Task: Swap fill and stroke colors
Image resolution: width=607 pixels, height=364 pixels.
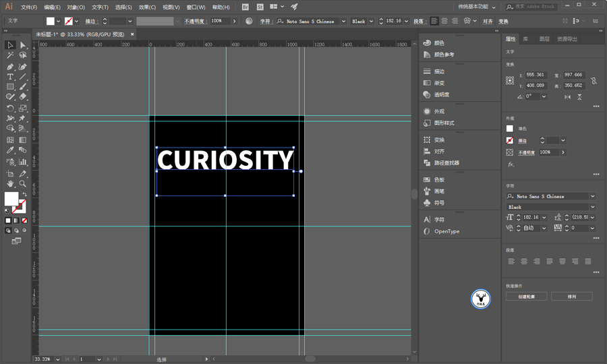Action: (x=24, y=194)
